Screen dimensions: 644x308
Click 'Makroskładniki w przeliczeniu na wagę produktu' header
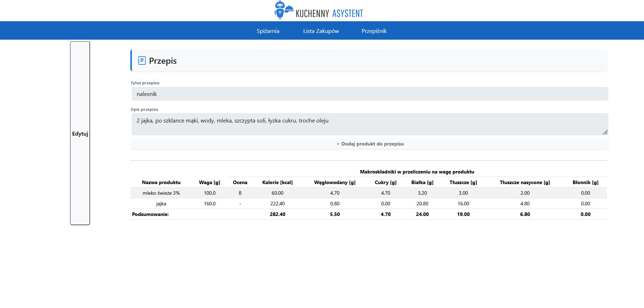(417, 172)
